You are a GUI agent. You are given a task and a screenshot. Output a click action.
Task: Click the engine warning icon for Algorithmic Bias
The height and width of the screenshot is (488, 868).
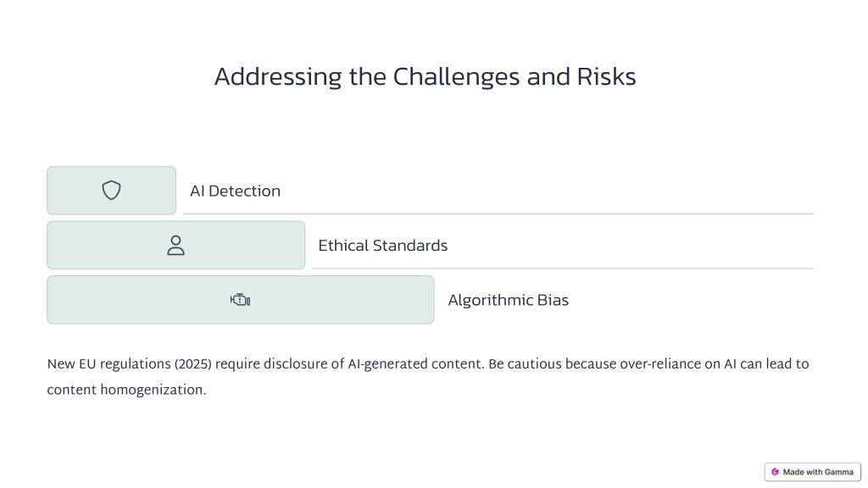[x=240, y=300]
